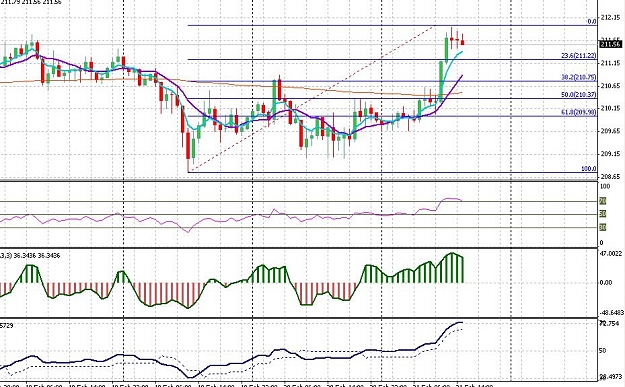Viewport: 625px width, 387px height.
Task: Click the 72.754 scale value
Action: (608, 323)
